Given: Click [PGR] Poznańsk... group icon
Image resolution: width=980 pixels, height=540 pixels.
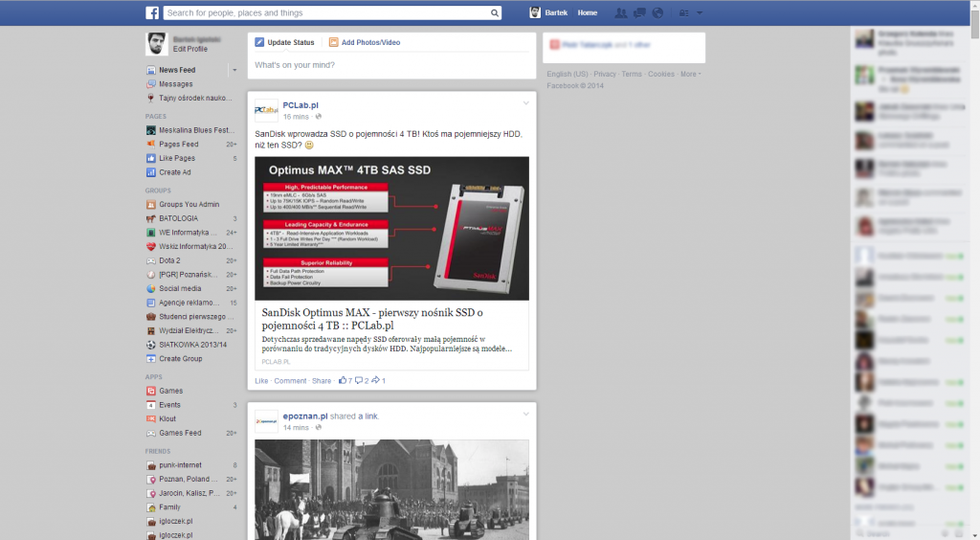Looking at the screenshot, I should [150, 275].
